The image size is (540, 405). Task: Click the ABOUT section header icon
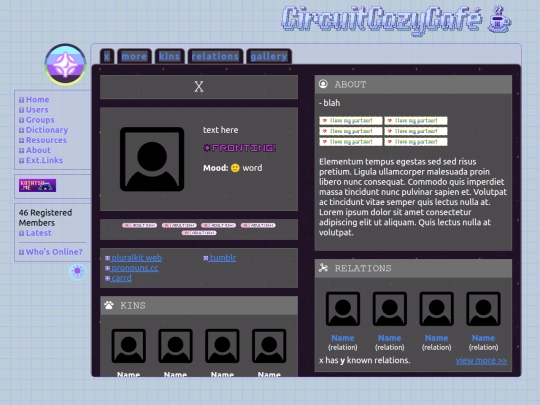[323, 84]
